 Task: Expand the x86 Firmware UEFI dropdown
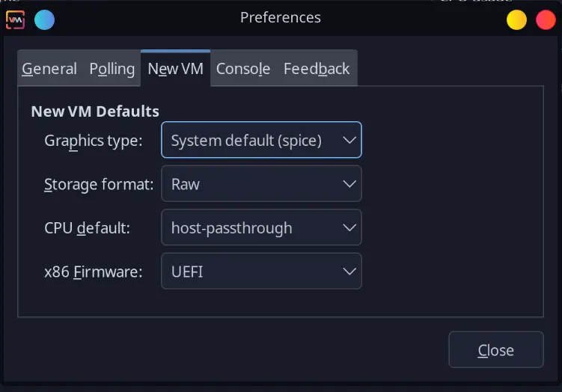click(261, 272)
